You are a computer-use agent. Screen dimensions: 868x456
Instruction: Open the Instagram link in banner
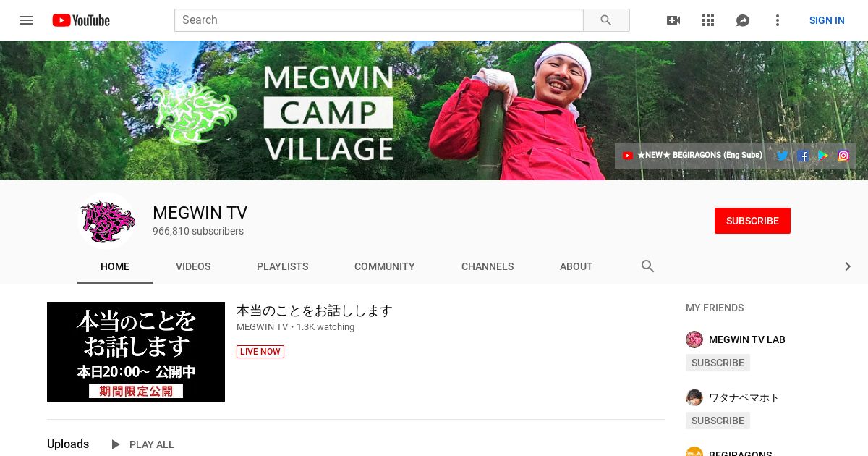point(843,156)
